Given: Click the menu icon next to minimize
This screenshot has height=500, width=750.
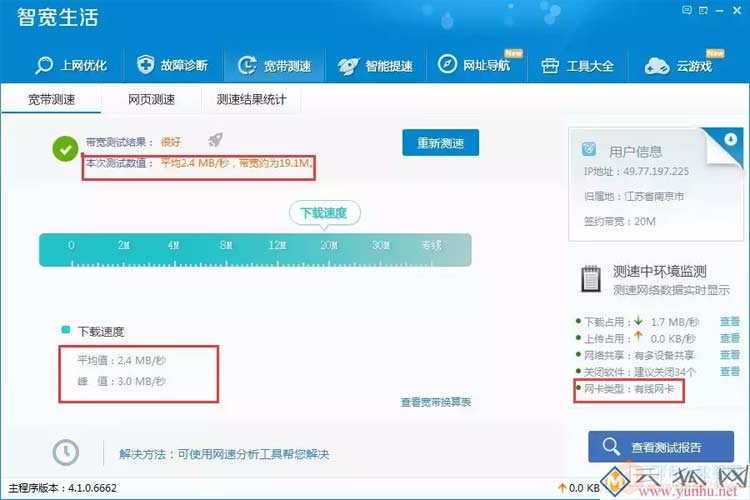Looking at the screenshot, I should [703, 10].
